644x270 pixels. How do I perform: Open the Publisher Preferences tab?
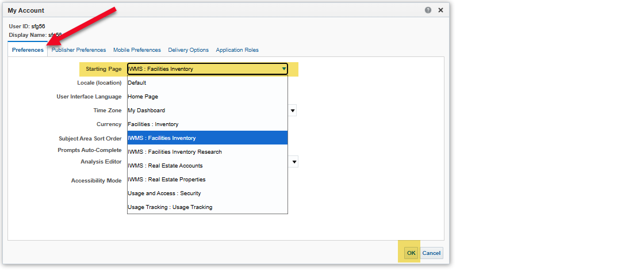79,50
